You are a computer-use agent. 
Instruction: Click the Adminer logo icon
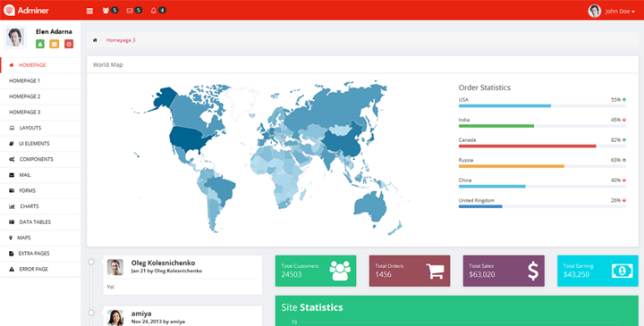(x=9, y=10)
